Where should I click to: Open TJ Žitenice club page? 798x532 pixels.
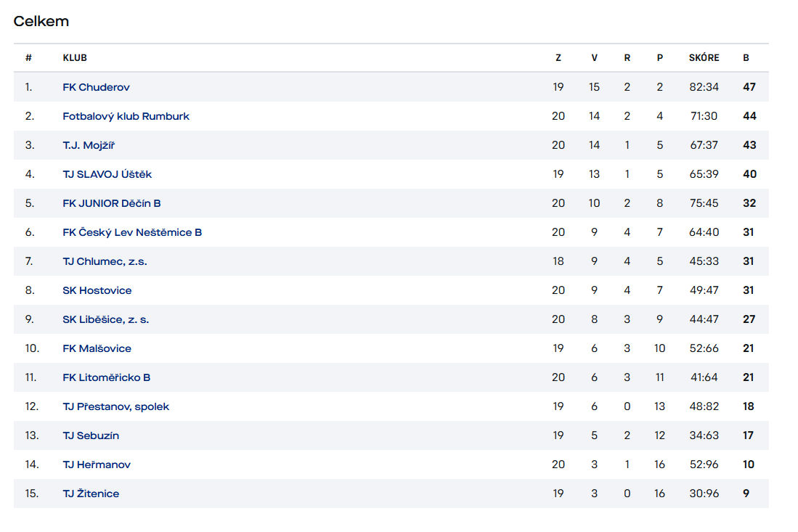[91, 494]
